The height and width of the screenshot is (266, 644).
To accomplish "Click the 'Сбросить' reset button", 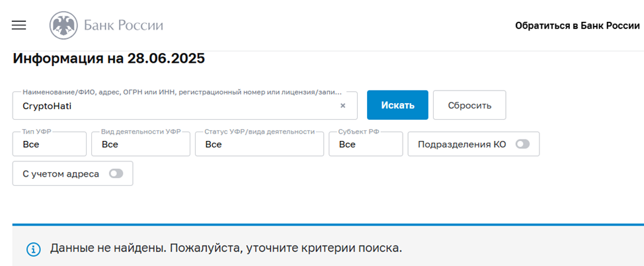I will [469, 105].
